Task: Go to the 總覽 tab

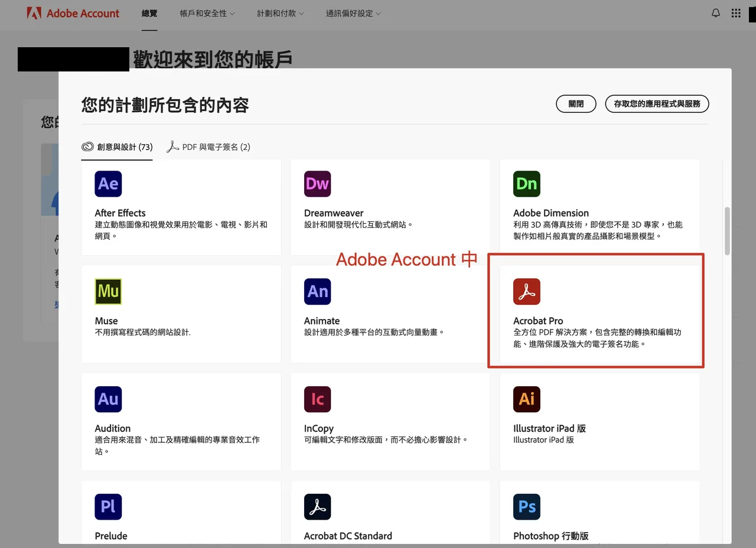Action: (149, 13)
